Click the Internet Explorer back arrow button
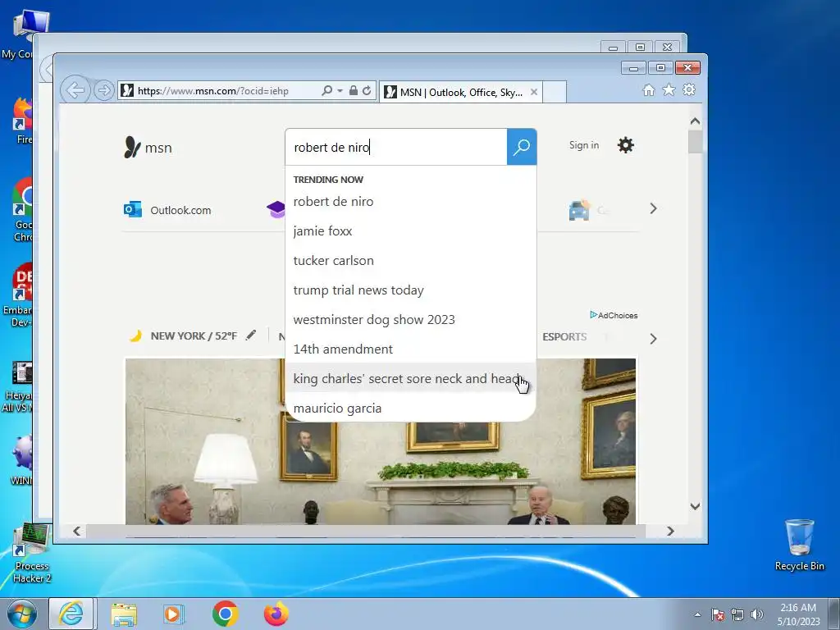Image resolution: width=840 pixels, height=630 pixels. (75, 90)
